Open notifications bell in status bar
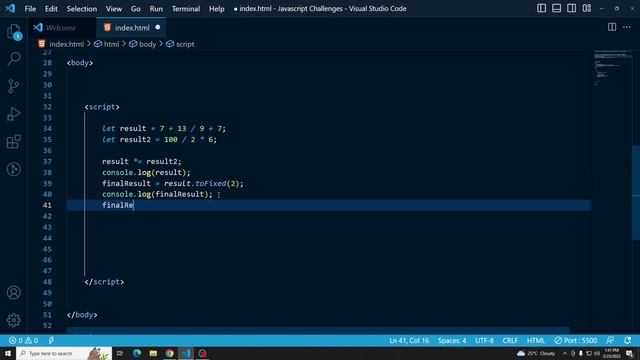The width and height of the screenshot is (640, 360). click(x=627, y=340)
